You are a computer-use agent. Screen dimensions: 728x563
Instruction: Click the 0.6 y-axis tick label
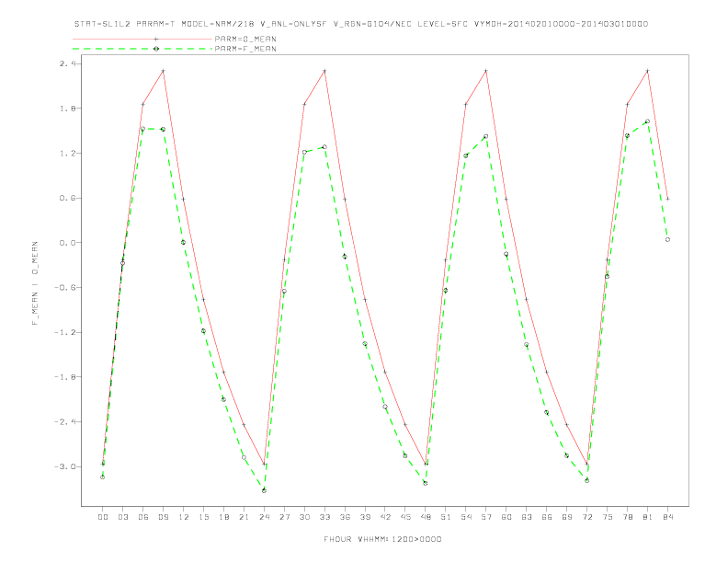tap(67, 198)
